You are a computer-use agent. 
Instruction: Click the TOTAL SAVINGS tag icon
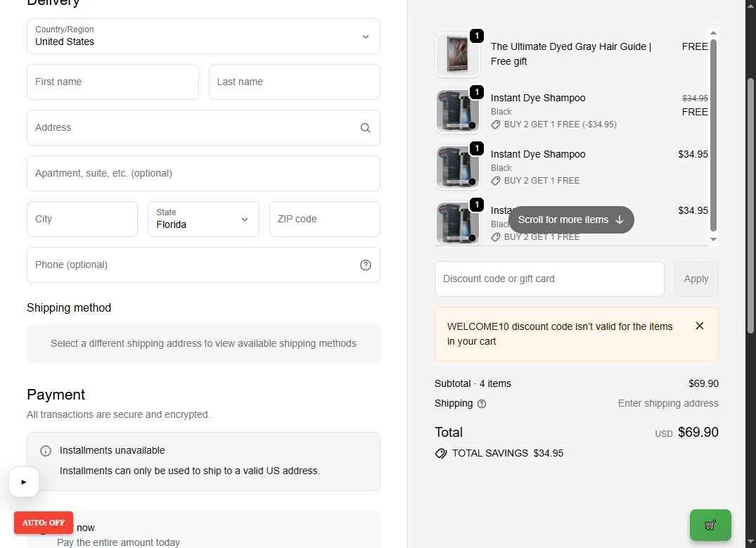click(x=441, y=454)
